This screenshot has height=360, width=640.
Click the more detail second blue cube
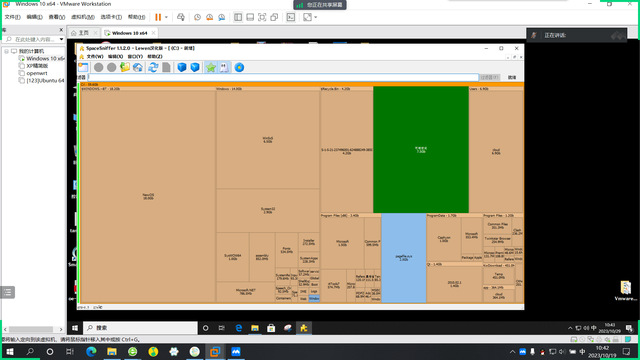[195, 67]
